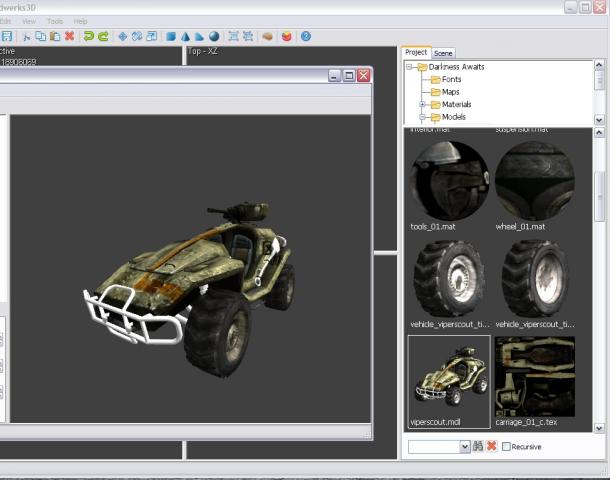Collapse the Darkness Awaits root node
Image resolution: width=610 pixels, height=480 pixels.
[x=409, y=67]
